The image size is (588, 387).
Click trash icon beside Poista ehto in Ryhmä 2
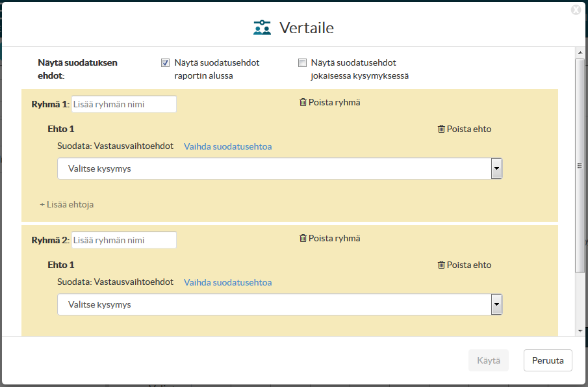coord(441,265)
